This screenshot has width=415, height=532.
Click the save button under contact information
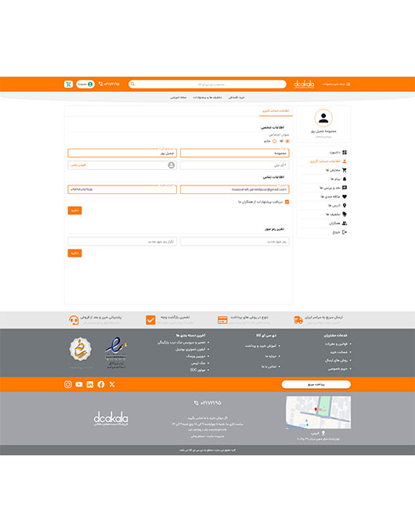[74, 210]
